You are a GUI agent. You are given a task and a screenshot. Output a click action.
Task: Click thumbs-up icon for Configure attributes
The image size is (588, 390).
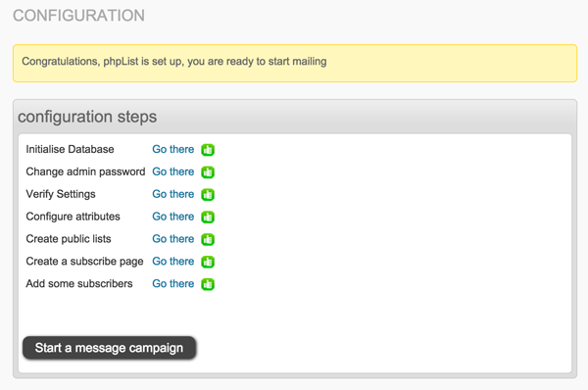click(x=208, y=217)
